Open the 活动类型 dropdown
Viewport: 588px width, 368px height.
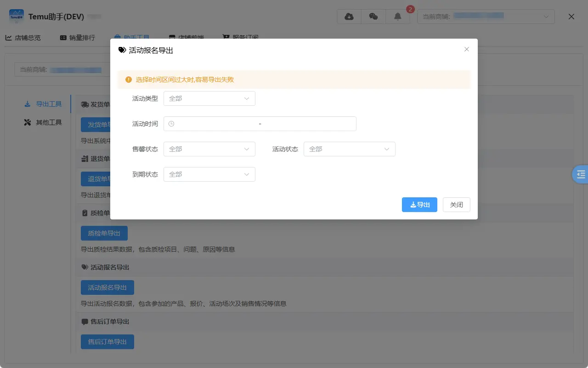[x=209, y=98]
